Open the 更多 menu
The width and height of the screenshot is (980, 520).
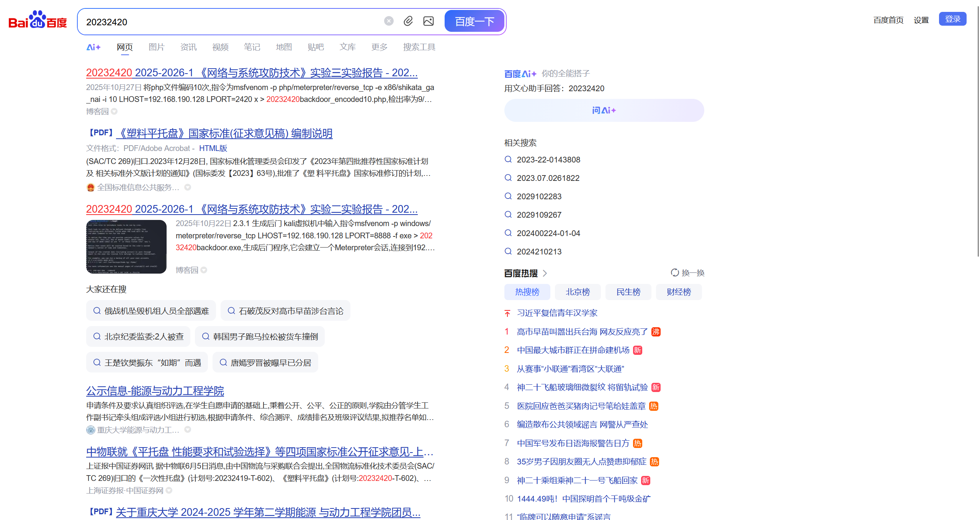379,47
